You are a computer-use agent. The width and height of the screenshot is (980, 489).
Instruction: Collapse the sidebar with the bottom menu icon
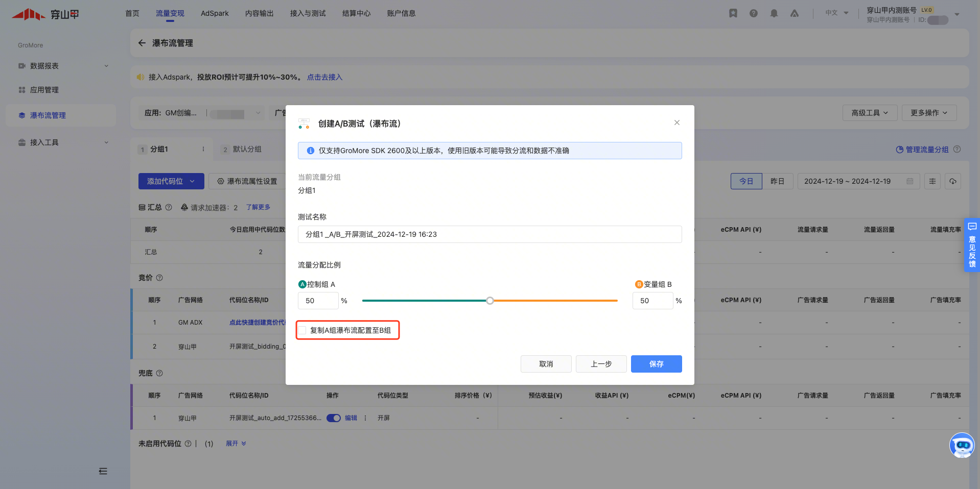click(x=103, y=471)
